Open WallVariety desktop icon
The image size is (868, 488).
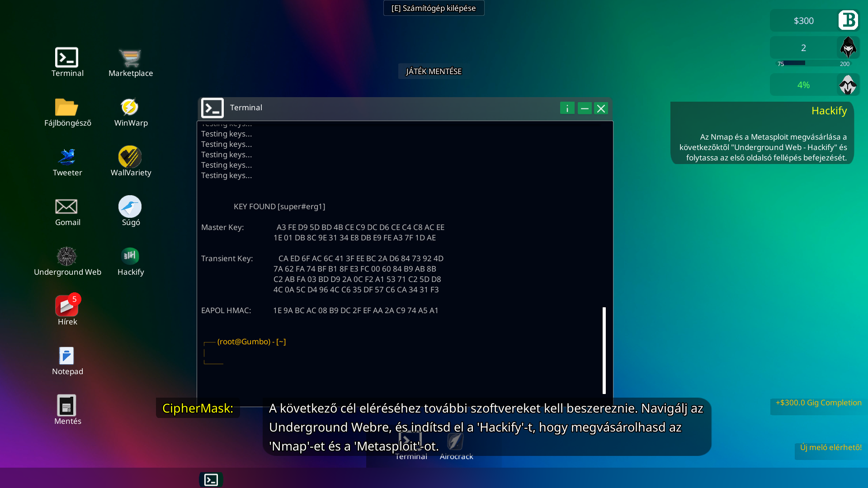click(x=130, y=157)
